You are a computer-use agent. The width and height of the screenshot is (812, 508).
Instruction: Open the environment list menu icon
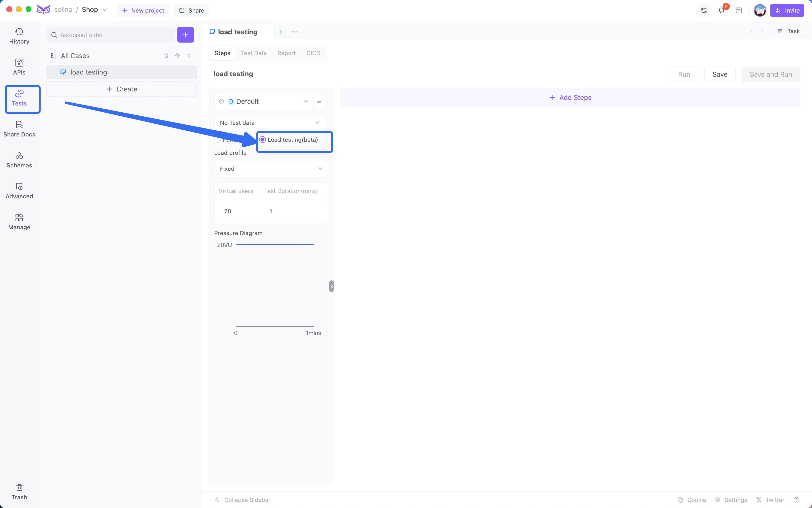319,101
